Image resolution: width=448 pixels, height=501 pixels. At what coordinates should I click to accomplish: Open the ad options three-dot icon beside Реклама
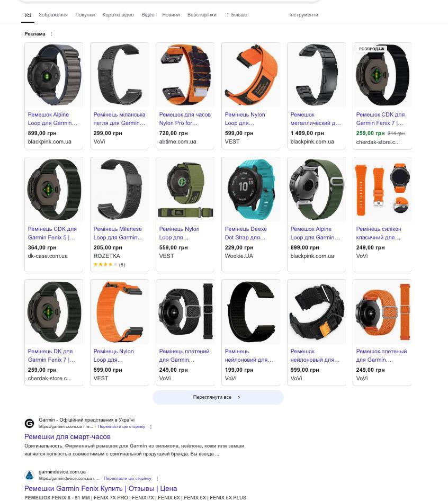tap(51, 34)
